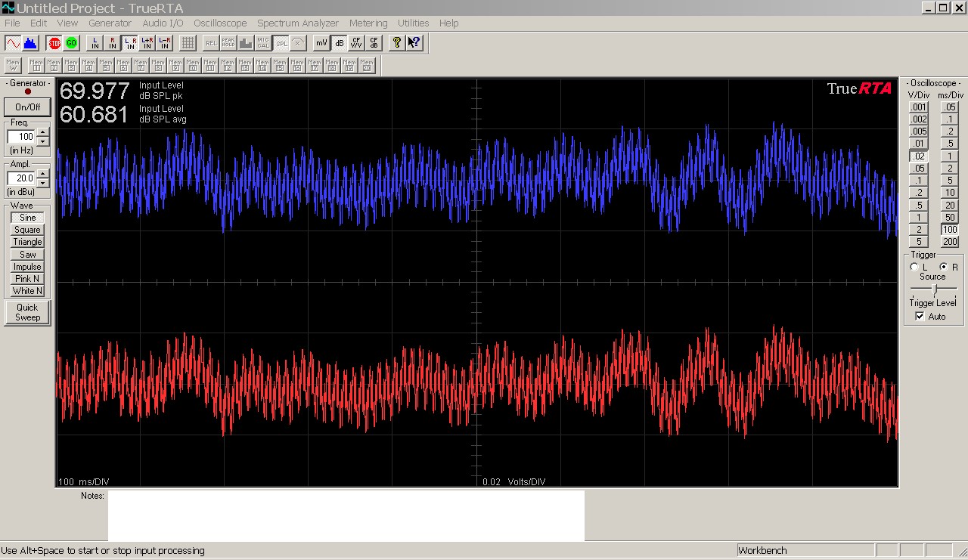Click the REL toolbar icon
Screen dimensions: 968x560
point(211,43)
